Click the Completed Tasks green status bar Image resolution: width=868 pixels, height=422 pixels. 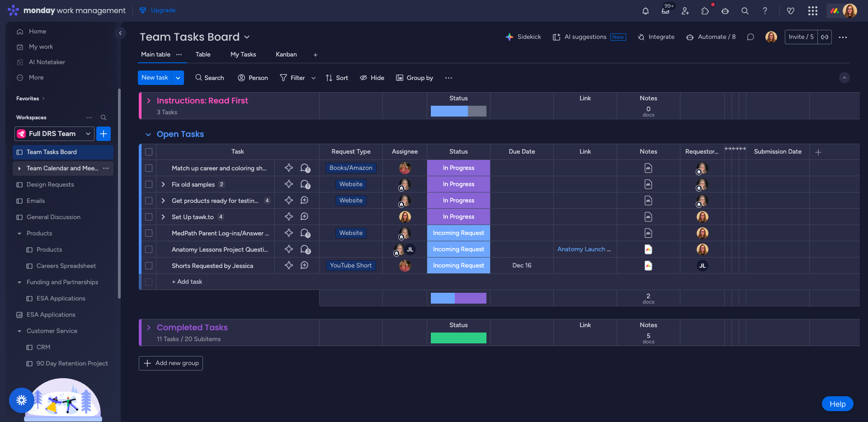click(458, 338)
